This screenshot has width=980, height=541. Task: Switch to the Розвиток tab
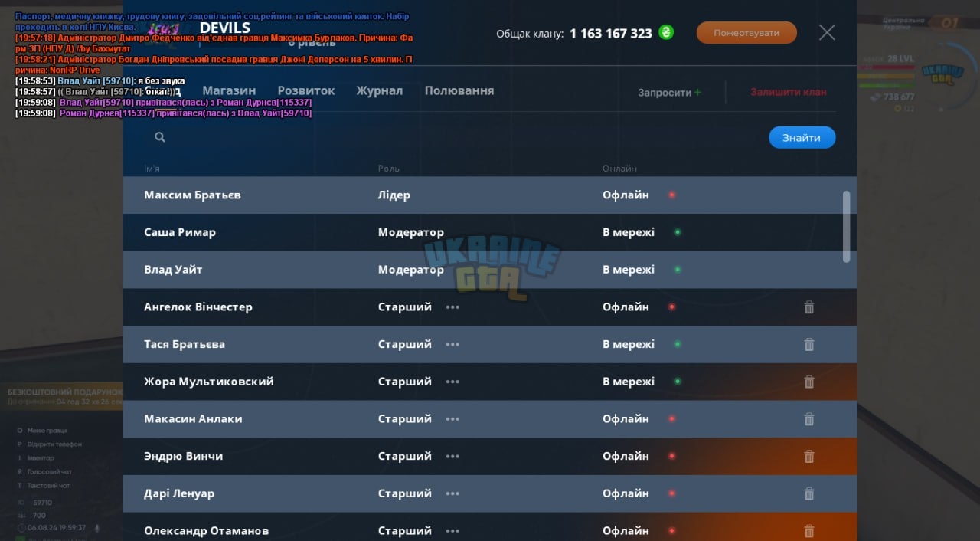pyautogui.click(x=306, y=90)
